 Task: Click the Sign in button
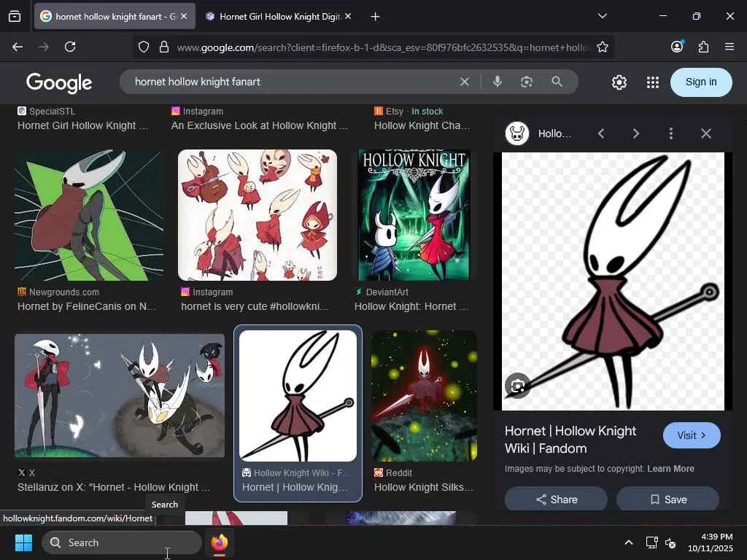701,82
